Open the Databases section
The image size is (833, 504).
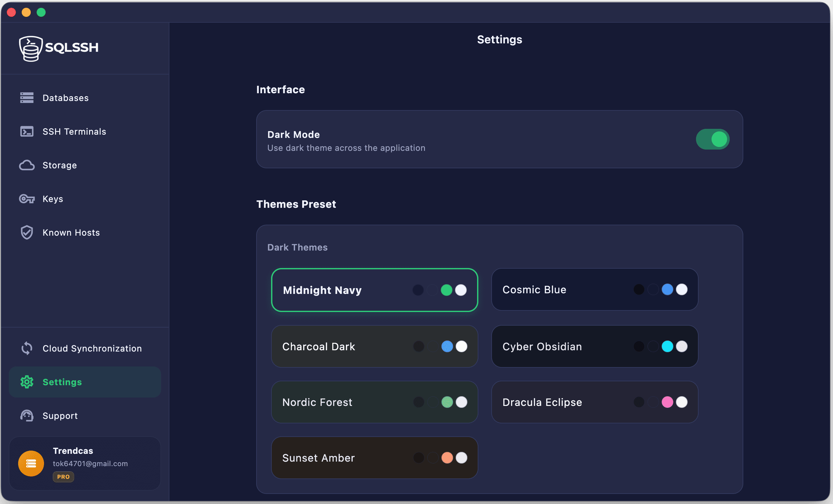(85, 98)
